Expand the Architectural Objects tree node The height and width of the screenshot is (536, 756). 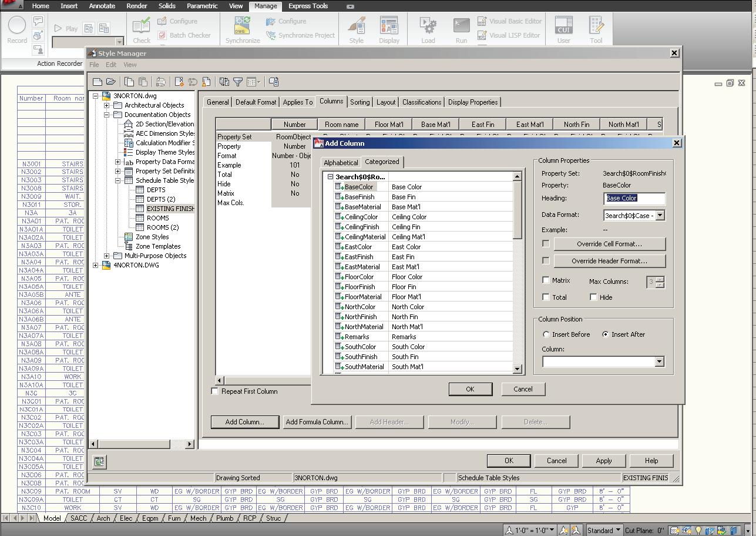[x=107, y=105]
